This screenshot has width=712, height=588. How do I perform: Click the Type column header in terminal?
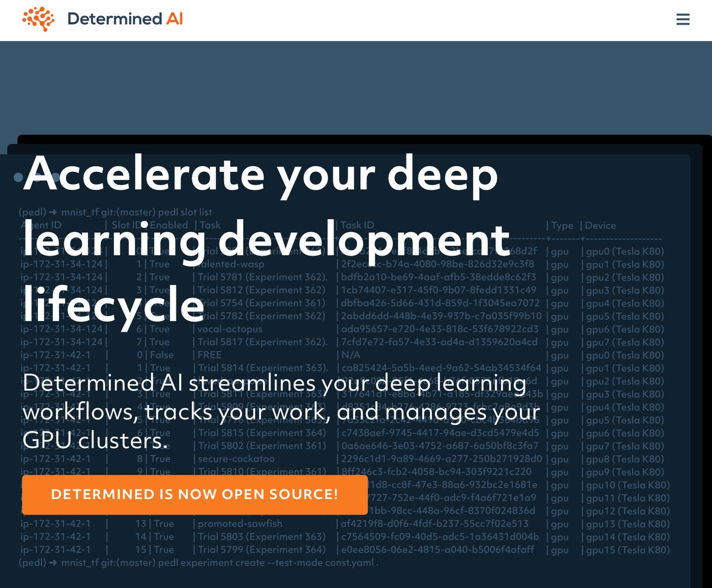click(x=562, y=225)
